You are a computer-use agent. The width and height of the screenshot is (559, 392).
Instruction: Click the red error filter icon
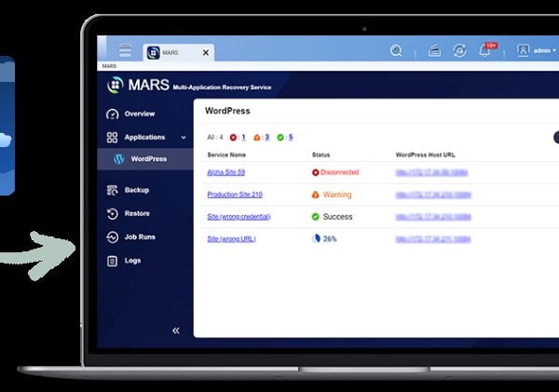point(233,138)
